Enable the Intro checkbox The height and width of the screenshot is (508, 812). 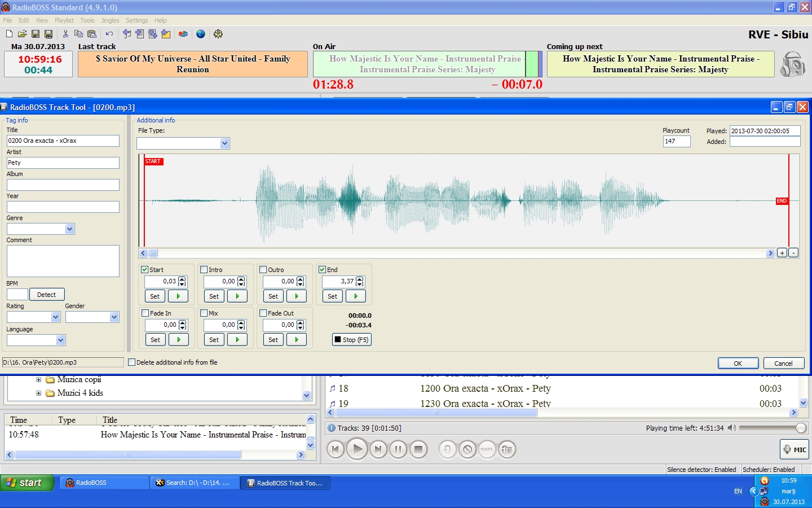point(204,270)
